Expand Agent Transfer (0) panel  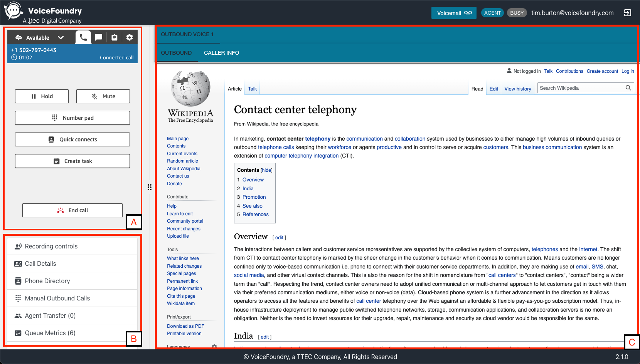[72, 315]
